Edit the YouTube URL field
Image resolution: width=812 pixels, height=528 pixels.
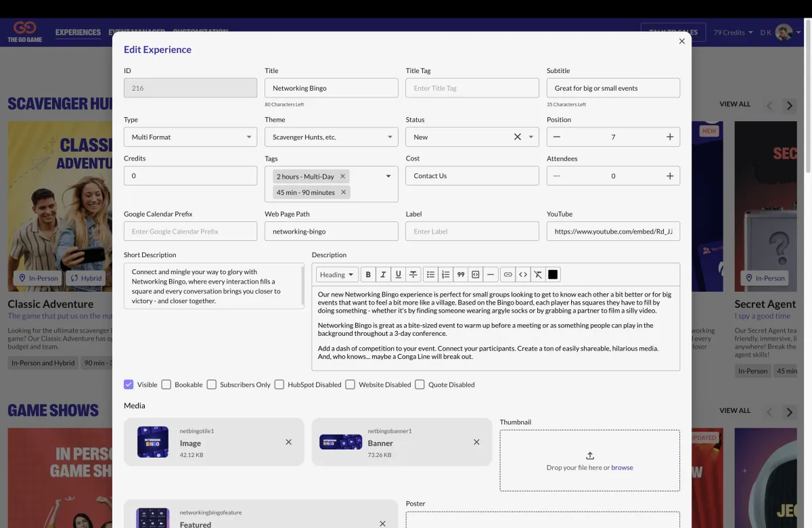613,231
